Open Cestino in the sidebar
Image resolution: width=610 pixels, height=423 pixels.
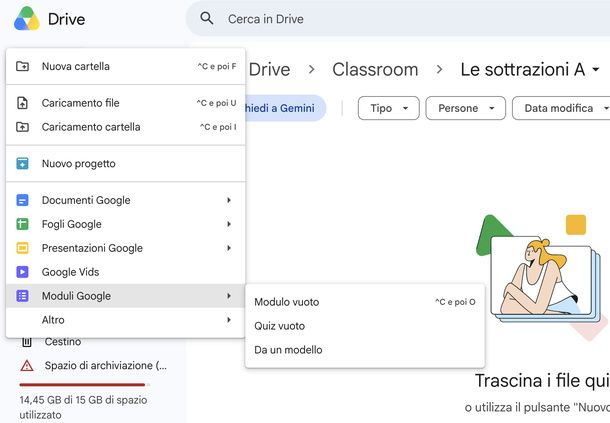coord(63,342)
